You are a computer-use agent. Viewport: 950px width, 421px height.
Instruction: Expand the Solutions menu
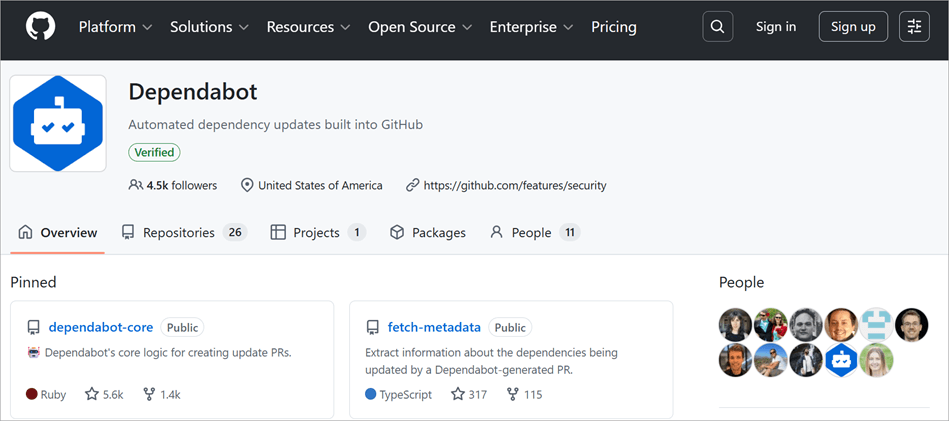click(x=209, y=27)
